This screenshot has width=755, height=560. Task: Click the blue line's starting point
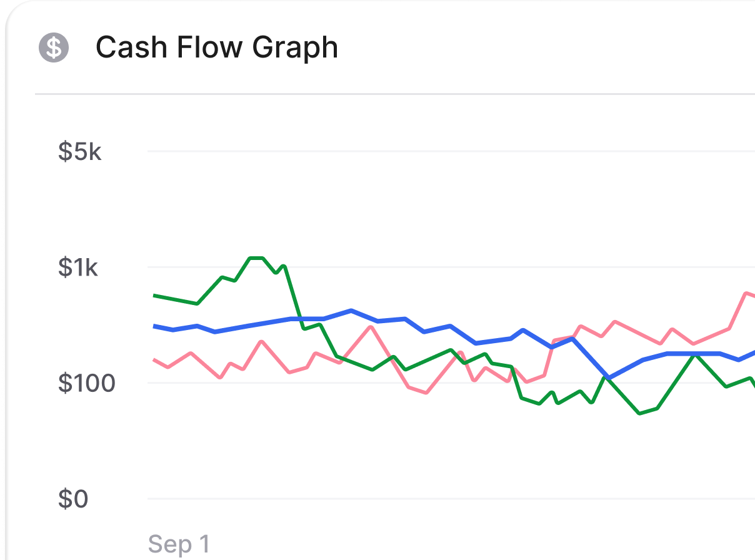click(154, 326)
